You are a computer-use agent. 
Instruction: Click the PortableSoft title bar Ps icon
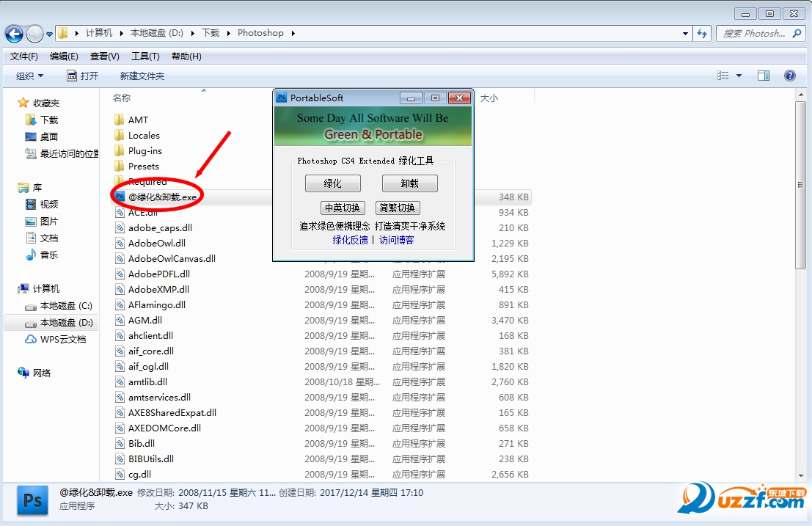(281, 98)
